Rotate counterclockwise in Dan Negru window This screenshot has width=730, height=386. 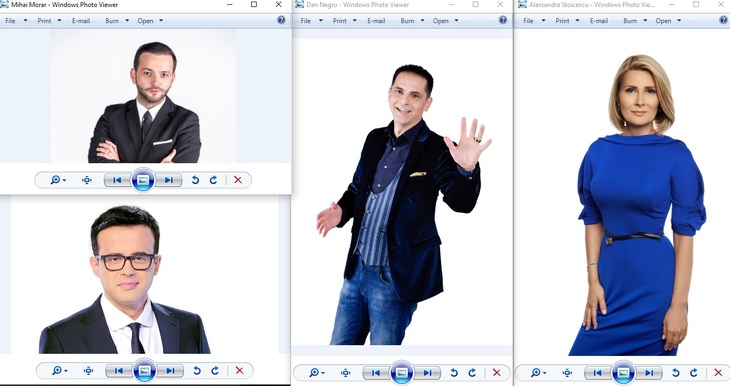click(454, 372)
